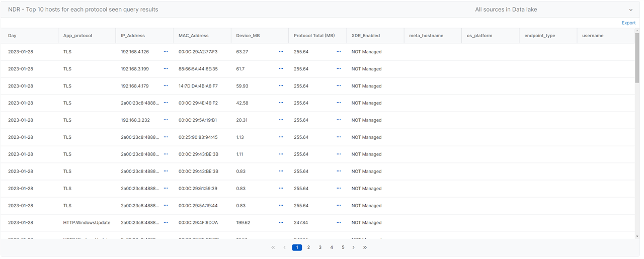Jump to last page of results
This screenshot has height=259, width=644.
(365, 247)
